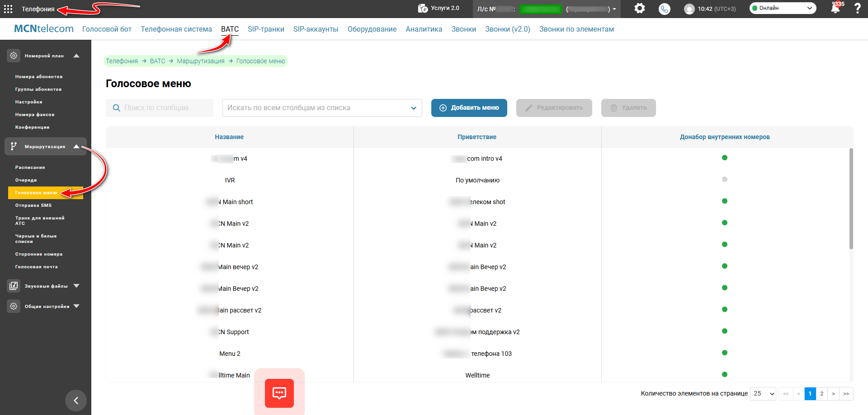Open Аналитика tab
The image size is (868, 415).
[424, 29]
